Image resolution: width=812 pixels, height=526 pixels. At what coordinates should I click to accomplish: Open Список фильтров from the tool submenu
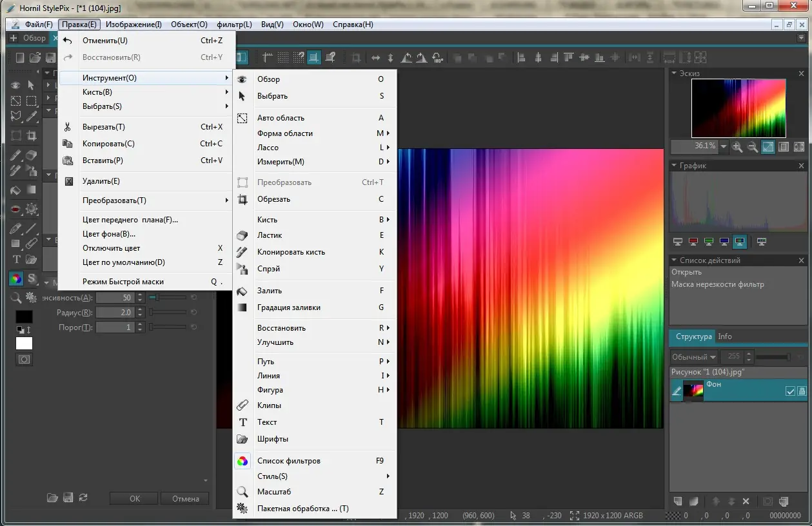click(288, 461)
